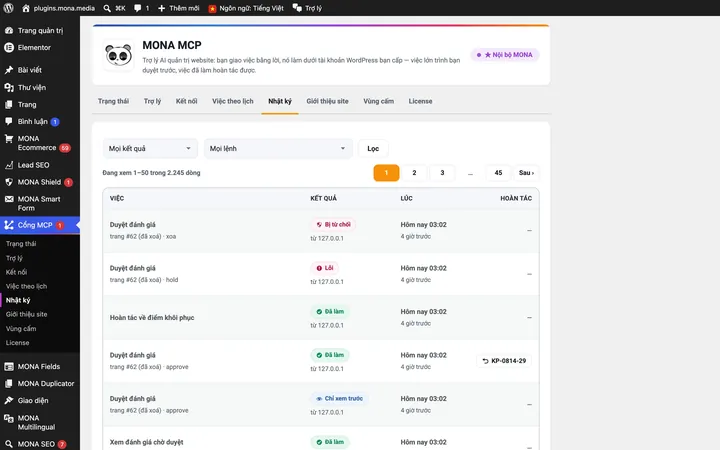The height and width of the screenshot is (450, 720).
Task: Click the KẾT QUẢ column header
Action: click(323, 198)
